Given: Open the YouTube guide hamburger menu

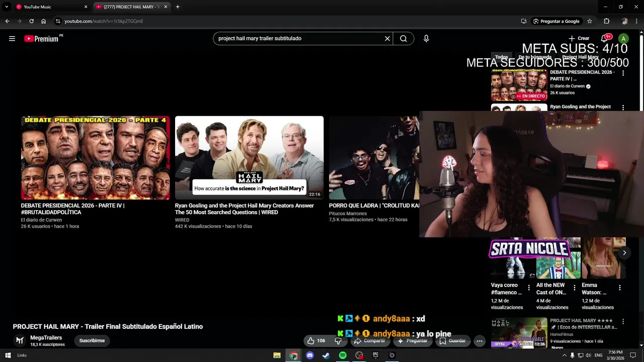Looking at the screenshot, I should pos(12,39).
